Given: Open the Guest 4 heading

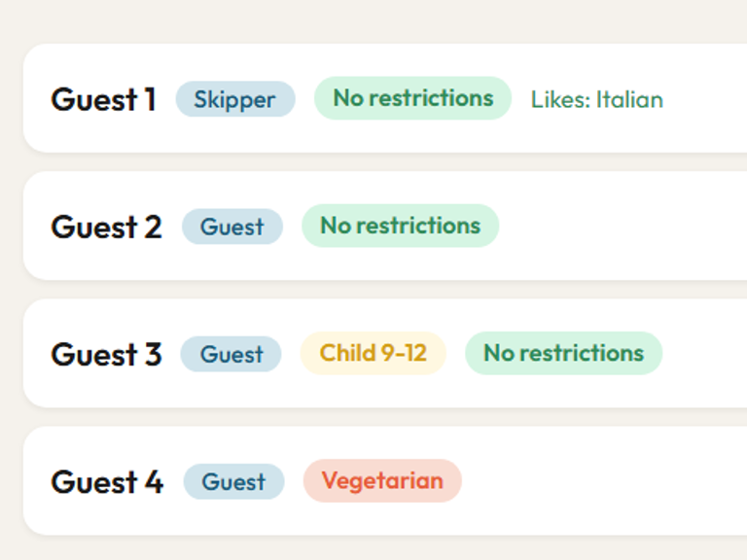Looking at the screenshot, I should (x=107, y=481).
